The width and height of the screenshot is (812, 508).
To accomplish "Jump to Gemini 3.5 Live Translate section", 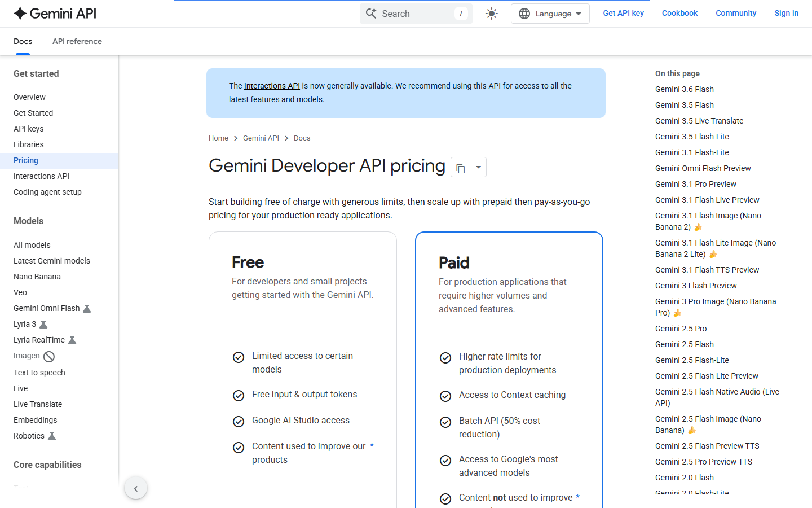I will coord(699,121).
